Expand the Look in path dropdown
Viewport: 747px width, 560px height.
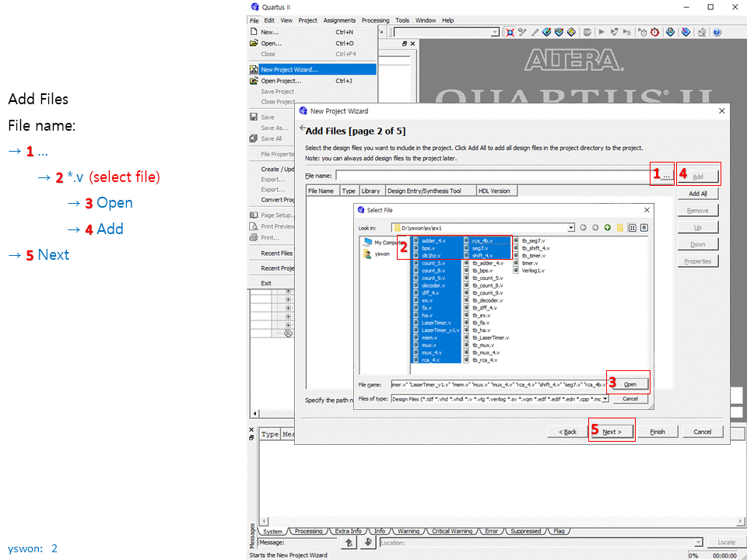pyautogui.click(x=570, y=228)
